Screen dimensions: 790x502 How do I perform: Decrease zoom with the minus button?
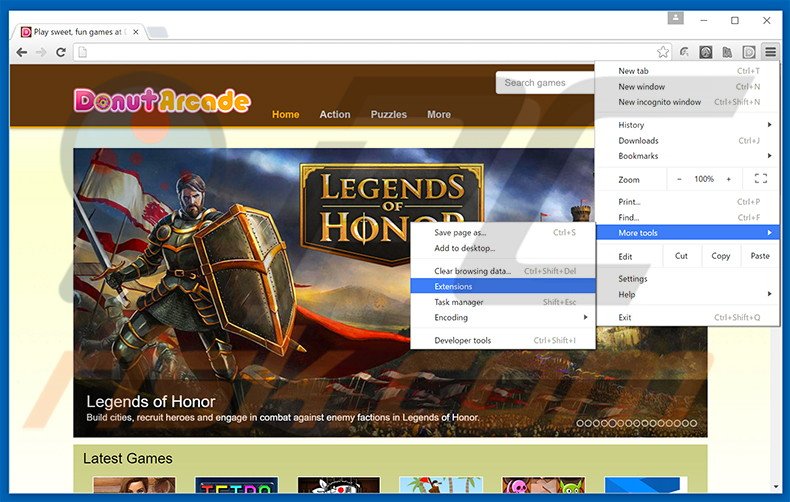click(x=679, y=179)
